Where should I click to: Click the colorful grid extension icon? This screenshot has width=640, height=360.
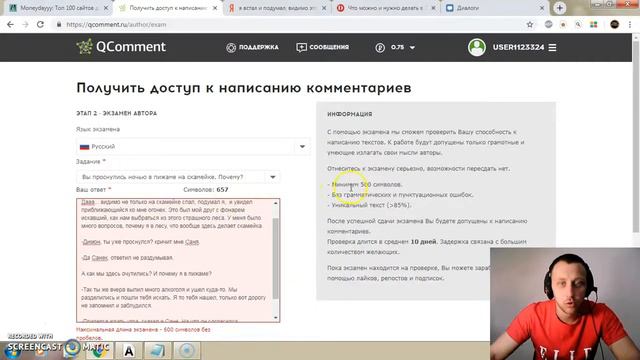point(593,24)
